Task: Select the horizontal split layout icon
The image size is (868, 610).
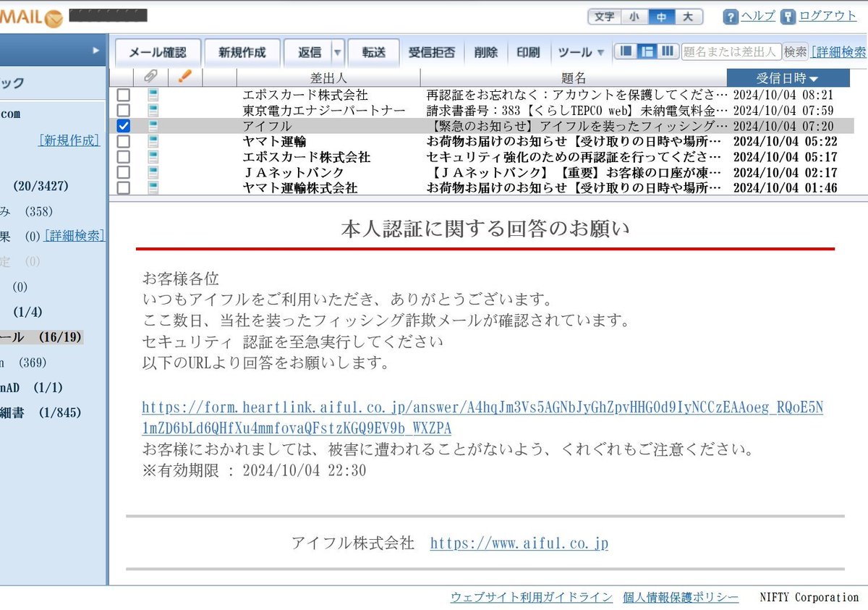Action: (x=647, y=51)
